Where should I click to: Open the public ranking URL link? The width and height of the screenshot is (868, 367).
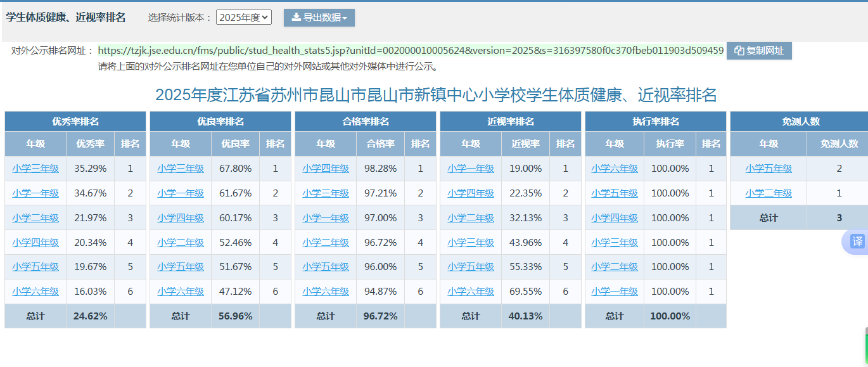tap(411, 51)
